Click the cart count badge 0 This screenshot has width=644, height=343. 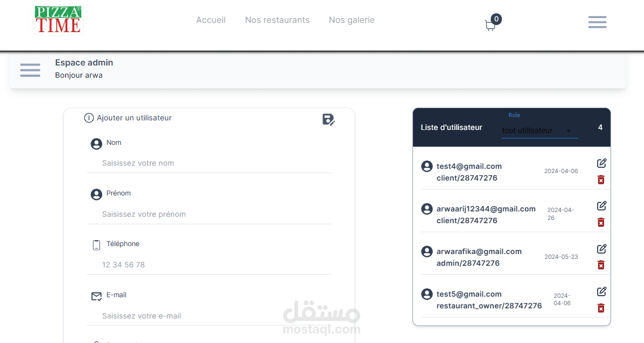point(496,19)
